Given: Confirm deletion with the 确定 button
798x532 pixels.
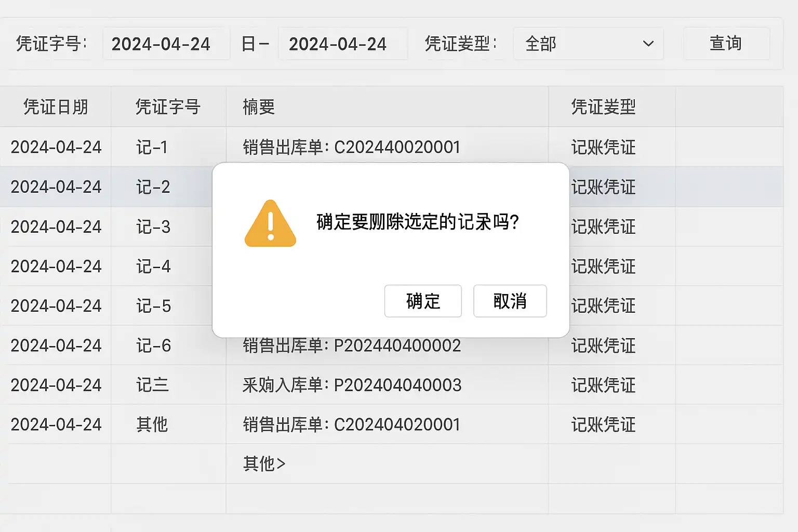Looking at the screenshot, I should tap(423, 301).
